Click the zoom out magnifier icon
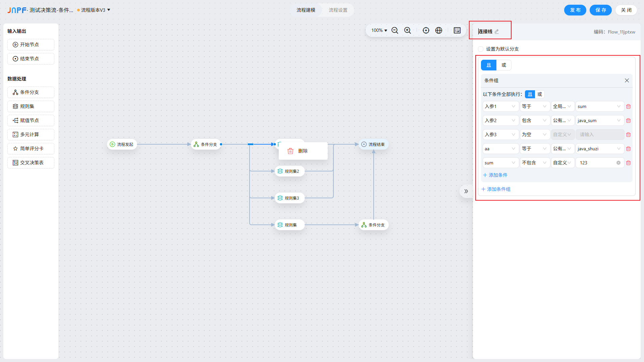The width and height of the screenshot is (644, 362). 395,31
